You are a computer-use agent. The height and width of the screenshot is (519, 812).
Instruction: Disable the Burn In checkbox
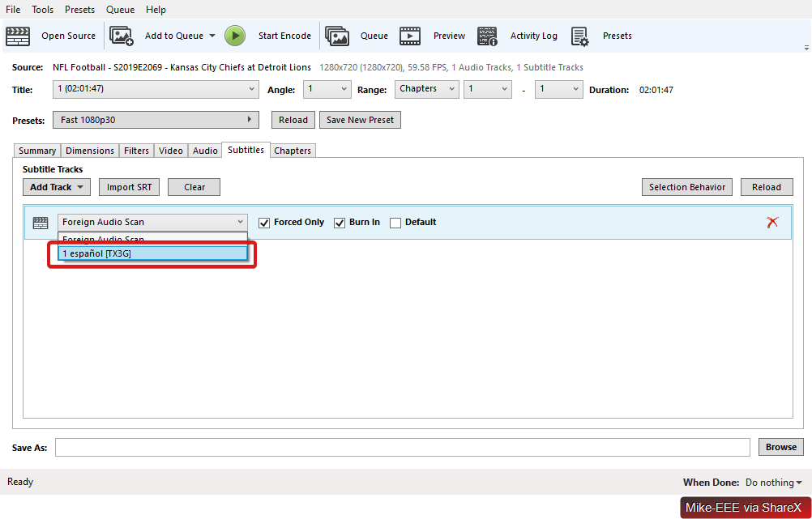340,223
